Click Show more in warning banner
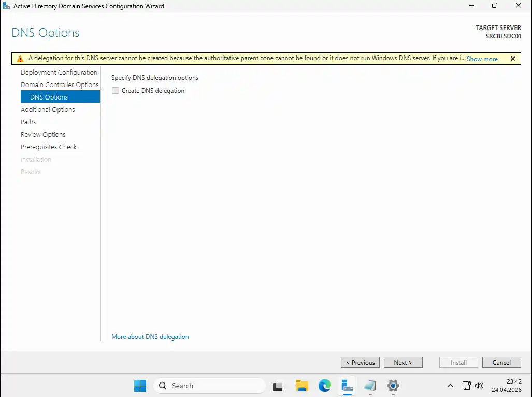 coord(482,59)
